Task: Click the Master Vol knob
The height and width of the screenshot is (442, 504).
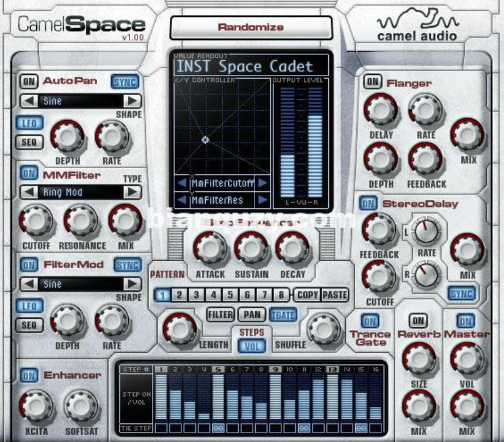Action: coord(466,359)
